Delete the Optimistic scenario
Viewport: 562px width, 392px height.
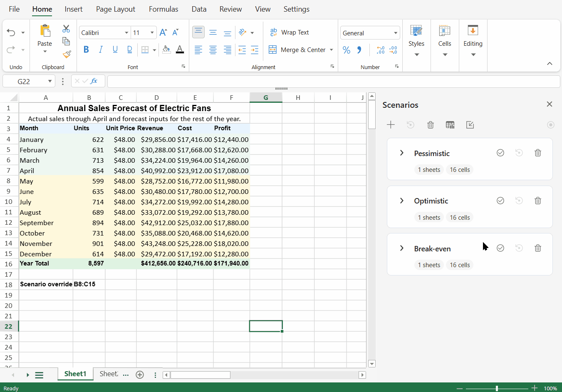(538, 201)
